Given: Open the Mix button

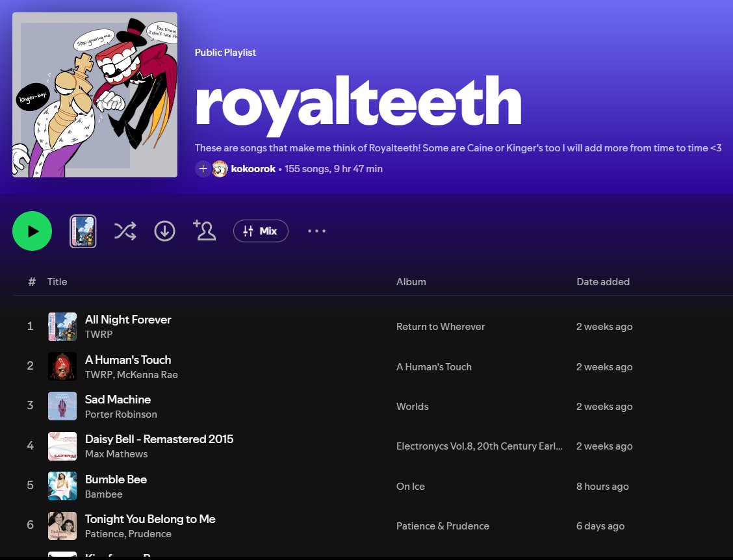Looking at the screenshot, I should (261, 231).
